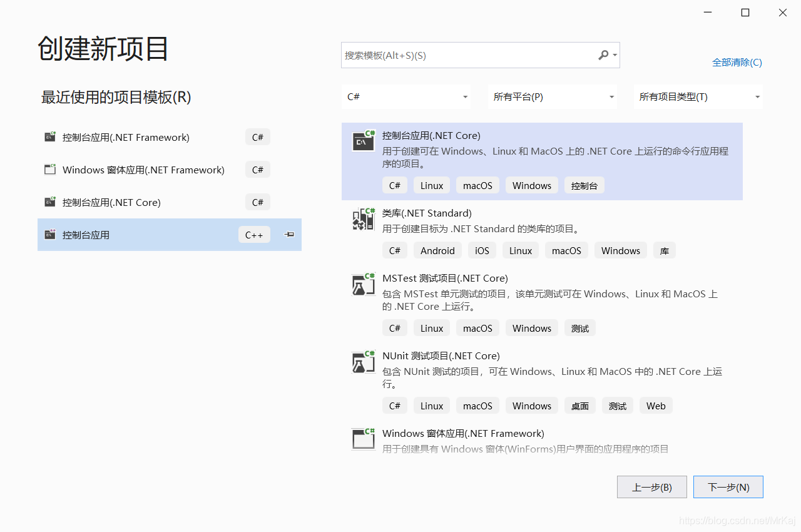Click the Windows 窗体应用 template icon in the list

coord(363,438)
